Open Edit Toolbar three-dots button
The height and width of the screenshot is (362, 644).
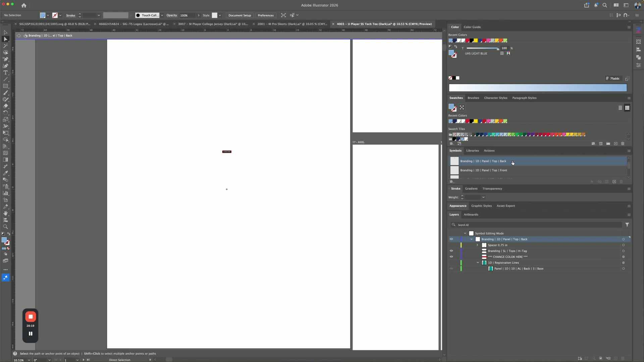5,269
